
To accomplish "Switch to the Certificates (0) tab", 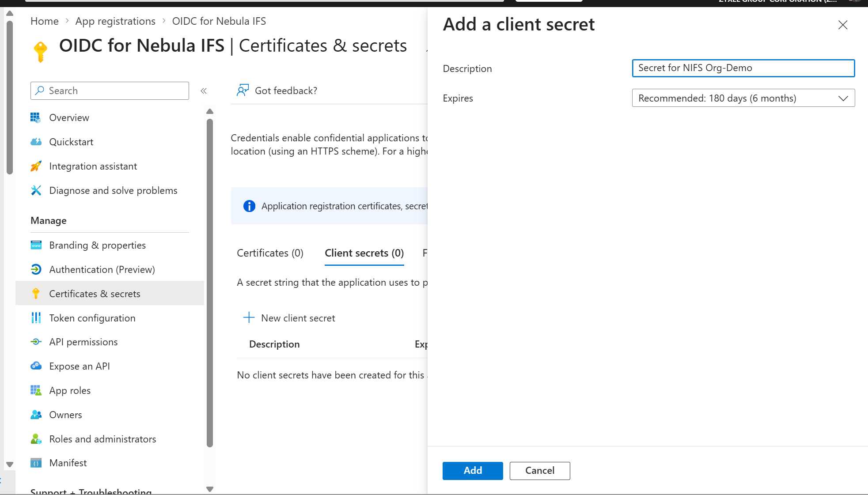I will pos(270,253).
